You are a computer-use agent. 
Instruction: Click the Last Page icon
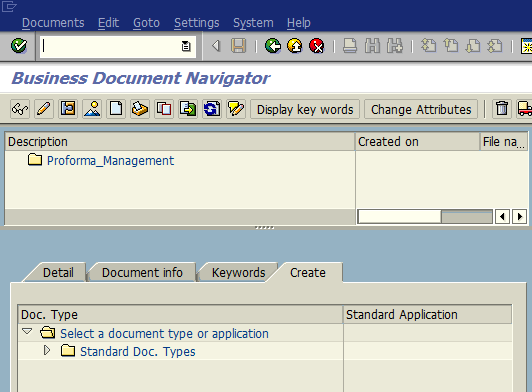point(495,46)
